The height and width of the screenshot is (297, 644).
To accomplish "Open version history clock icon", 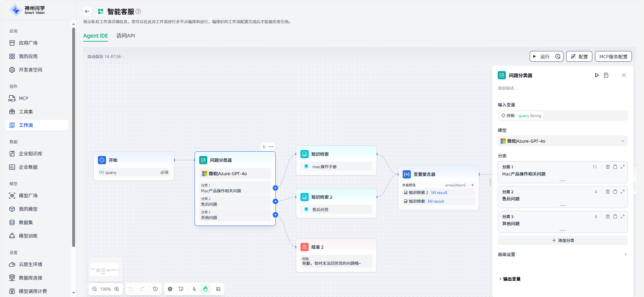I will point(155,289).
